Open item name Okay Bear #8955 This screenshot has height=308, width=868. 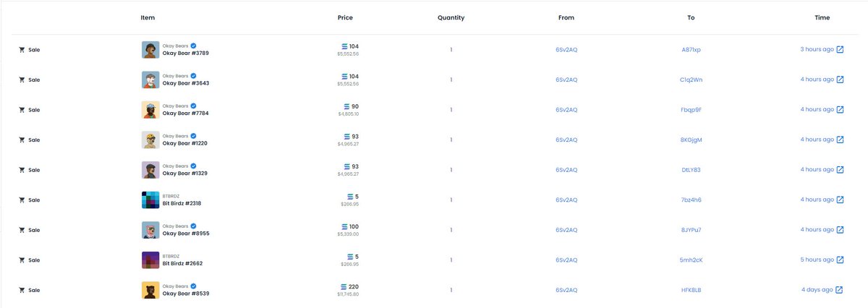[x=186, y=234]
